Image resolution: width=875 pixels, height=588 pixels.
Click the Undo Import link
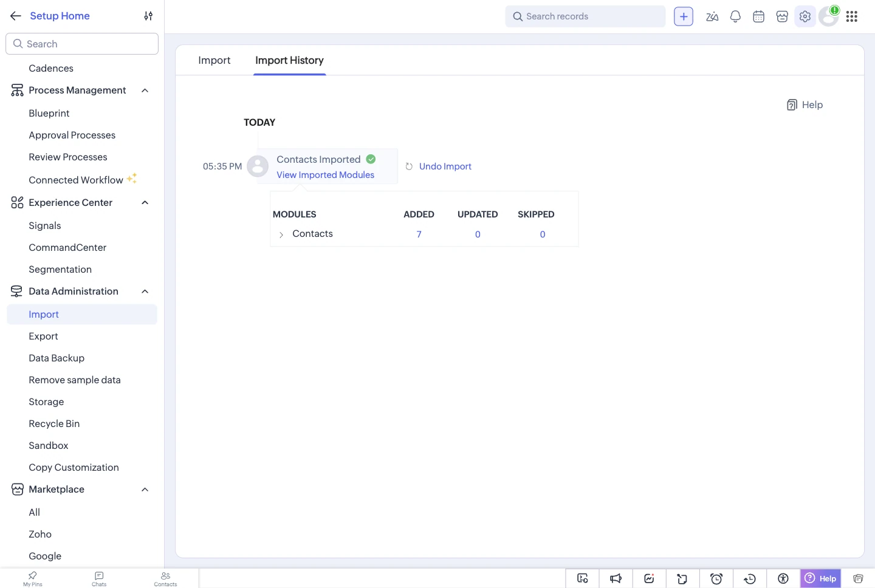click(x=445, y=166)
